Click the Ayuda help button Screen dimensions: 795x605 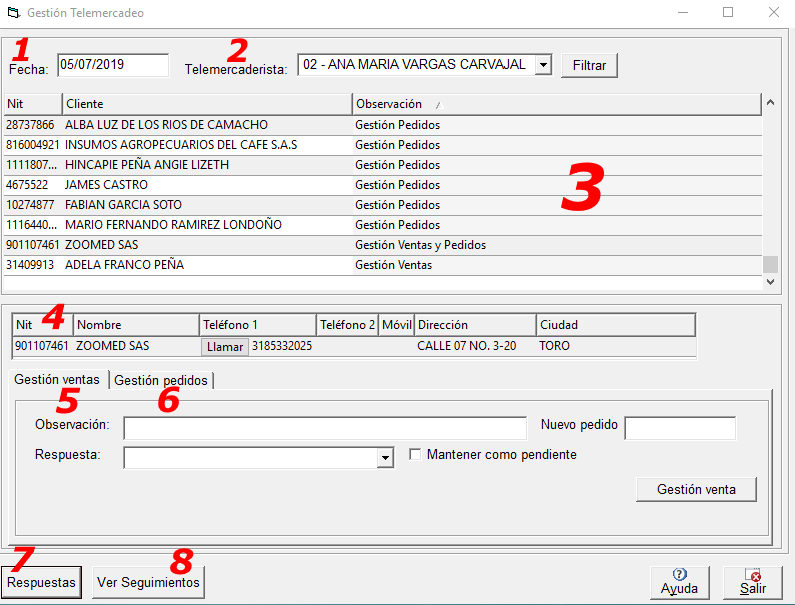click(679, 581)
